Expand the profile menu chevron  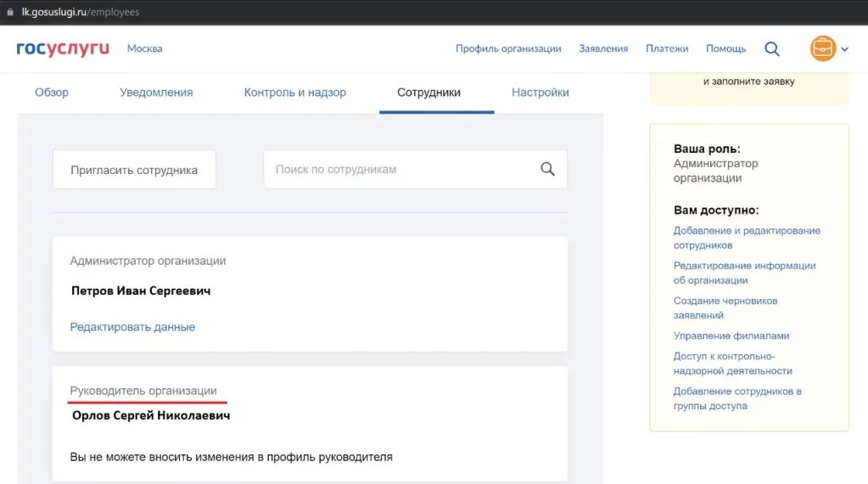tap(845, 48)
